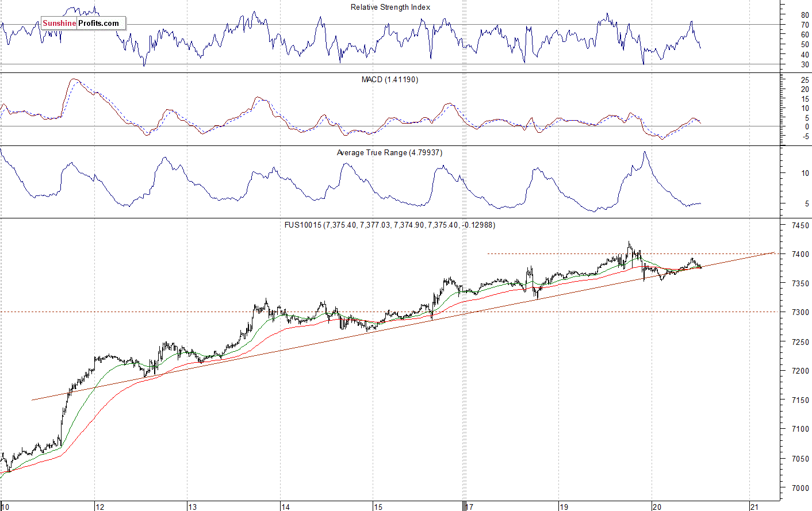Click the 7200 price axis label
Viewport: 812px width, 511px height.
coord(801,371)
